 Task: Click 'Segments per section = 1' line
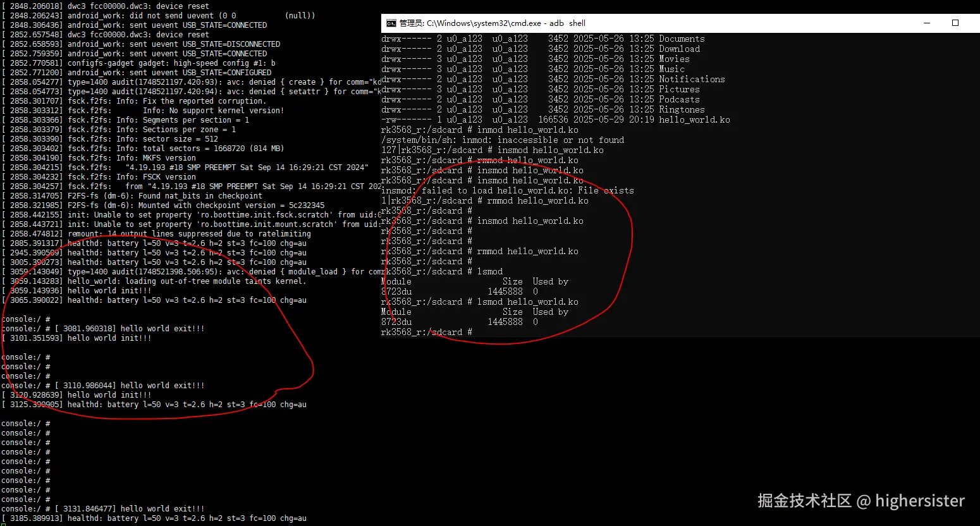(x=125, y=119)
